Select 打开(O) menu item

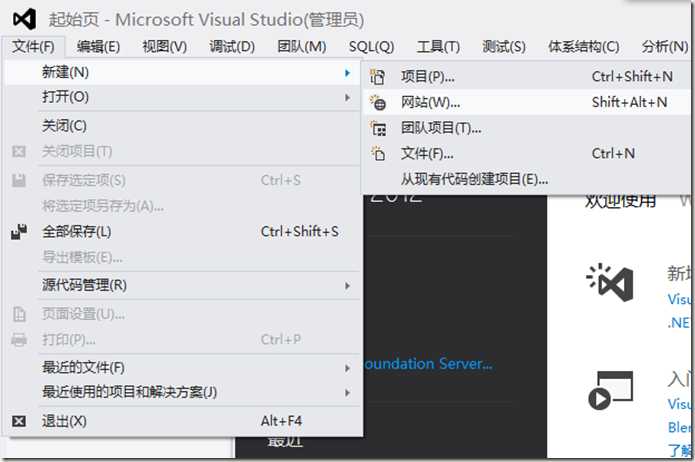tap(183, 97)
